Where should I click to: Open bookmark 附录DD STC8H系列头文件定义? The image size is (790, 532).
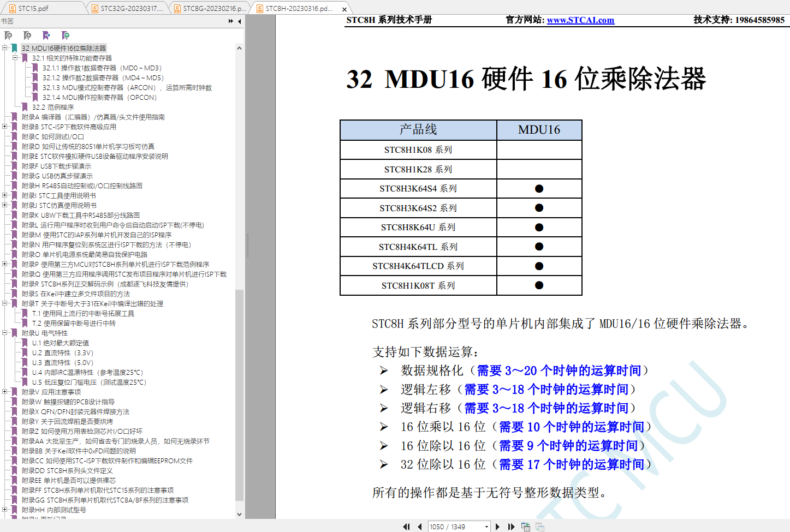(x=67, y=471)
